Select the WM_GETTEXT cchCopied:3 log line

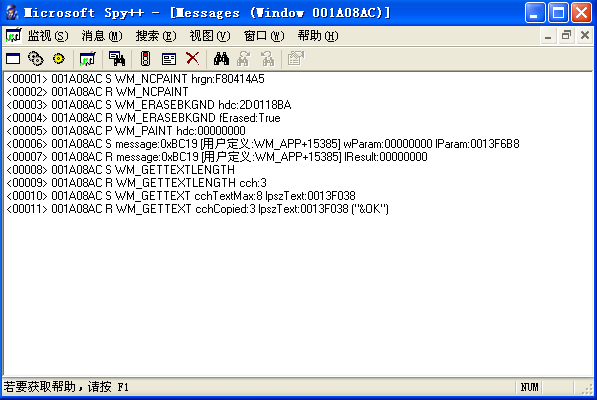198,209
